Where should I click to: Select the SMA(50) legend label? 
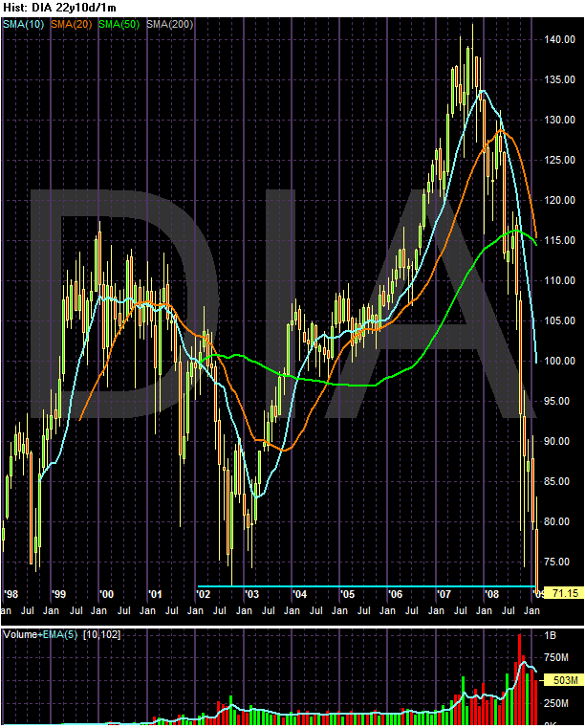coord(119,24)
